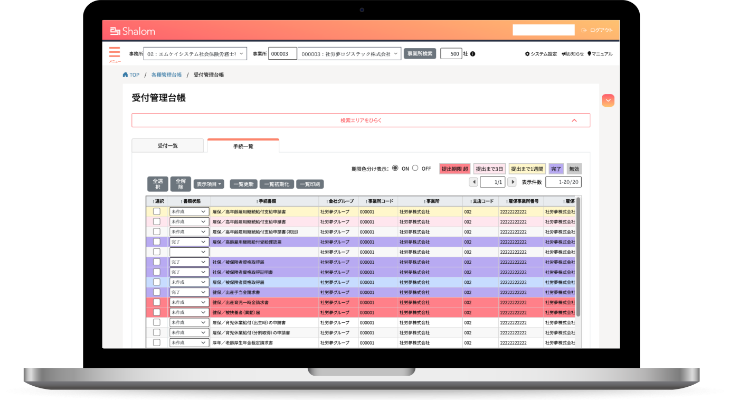Go to the previous page arrow
This screenshot has width=730, height=400.
tap(473, 182)
